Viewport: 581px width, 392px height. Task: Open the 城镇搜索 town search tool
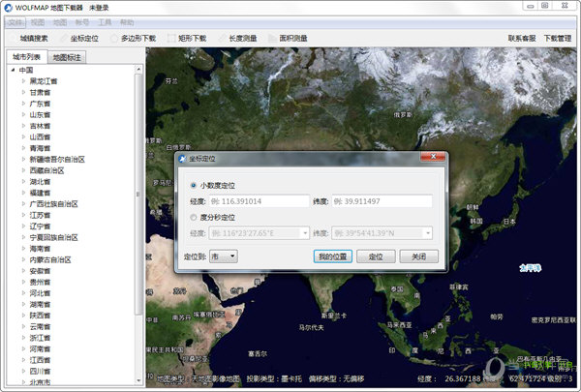coord(30,38)
